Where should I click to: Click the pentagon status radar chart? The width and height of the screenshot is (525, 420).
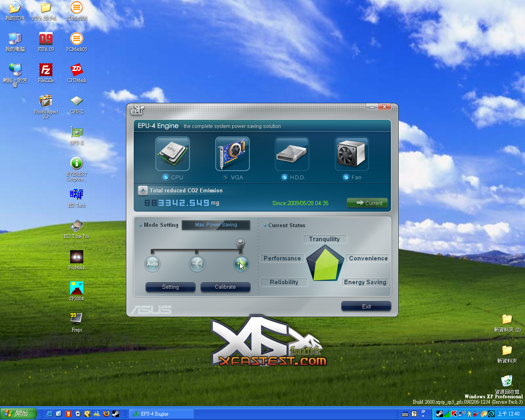pyautogui.click(x=325, y=263)
